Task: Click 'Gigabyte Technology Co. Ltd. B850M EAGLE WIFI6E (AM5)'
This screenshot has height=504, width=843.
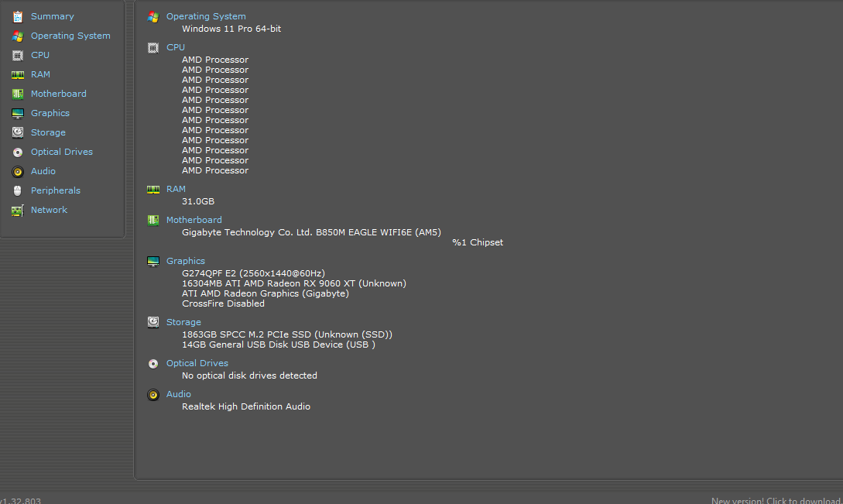Action: (x=311, y=232)
